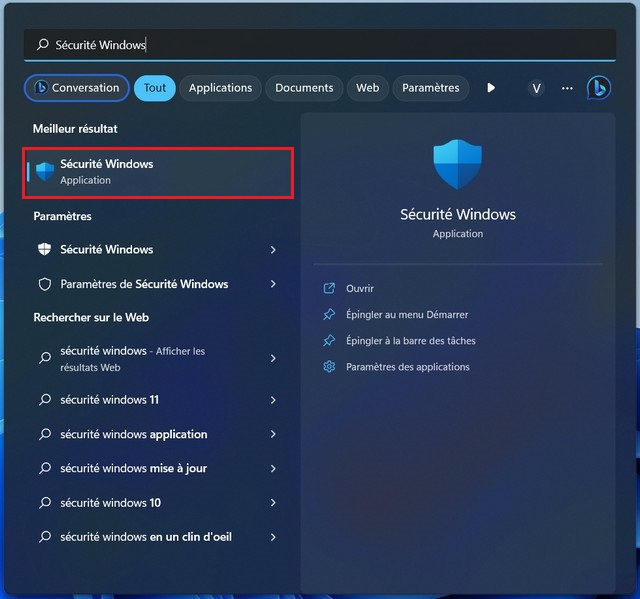Image resolution: width=640 pixels, height=599 pixels.
Task: Select suggestion 'sécurité windows en un clin d'oeil'
Action: pos(158,537)
